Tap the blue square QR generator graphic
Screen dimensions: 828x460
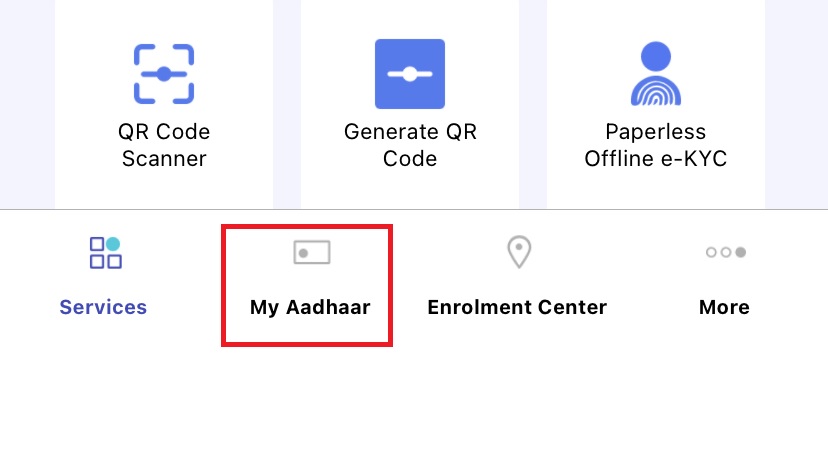[x=410, y=74]
